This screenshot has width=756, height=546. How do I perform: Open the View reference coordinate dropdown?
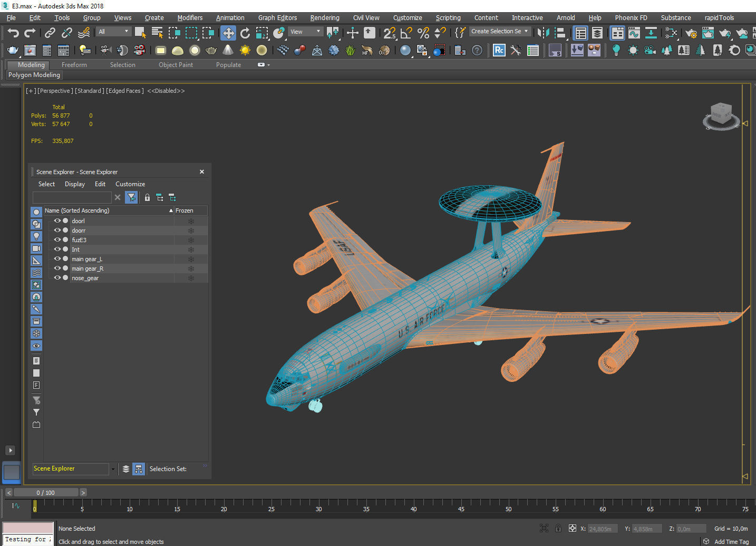click(306, 32)
